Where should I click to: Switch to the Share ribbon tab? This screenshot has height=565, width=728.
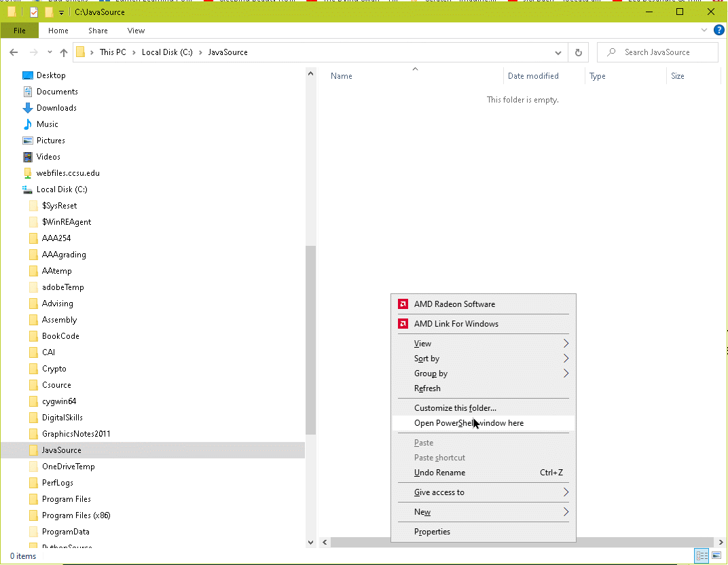(x=98, y=31)
